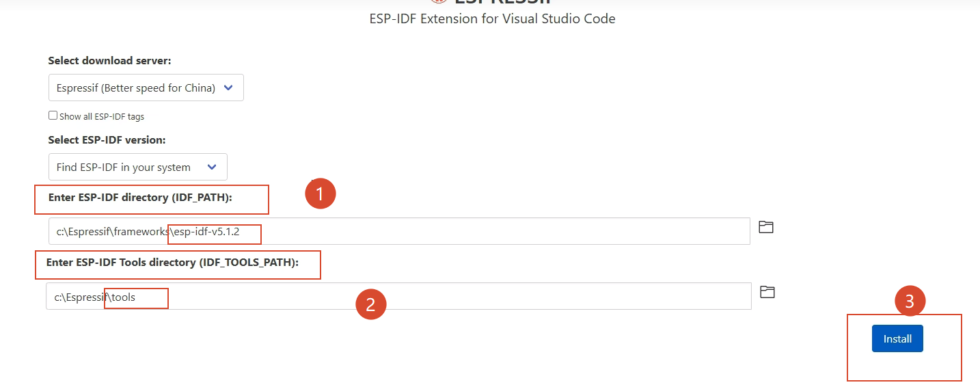
Task: Open folder browser for IDF_TOOLS_PATH directory
Action: (767, 292)
